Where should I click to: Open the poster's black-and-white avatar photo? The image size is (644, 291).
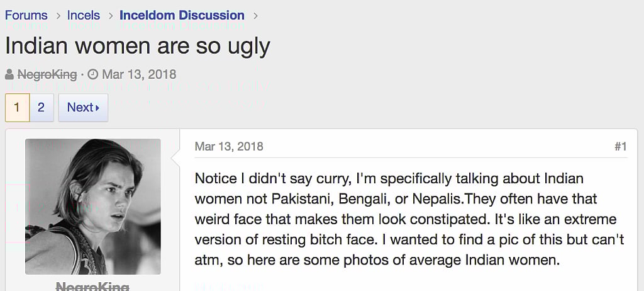(x=93, y=207)
